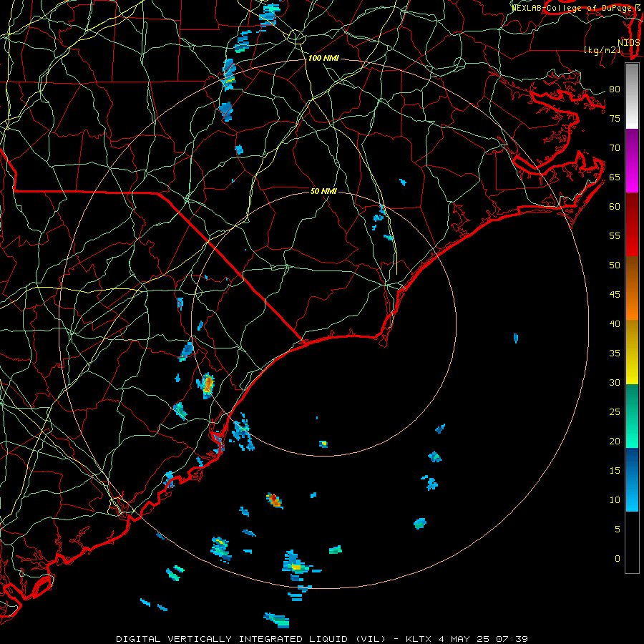Screen dimensions: 644x644
Task: Click the kg/m2 units label
Action: pyautogui.click(x=602, y=50)
